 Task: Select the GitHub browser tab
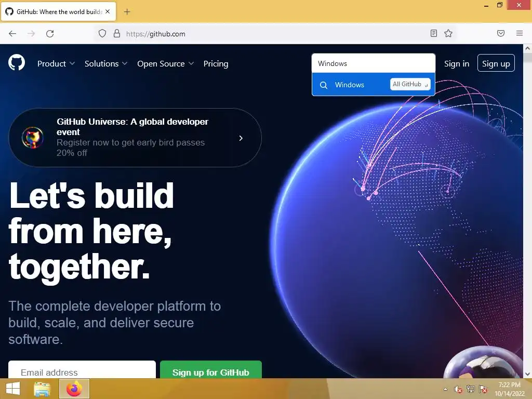(59, 11)
